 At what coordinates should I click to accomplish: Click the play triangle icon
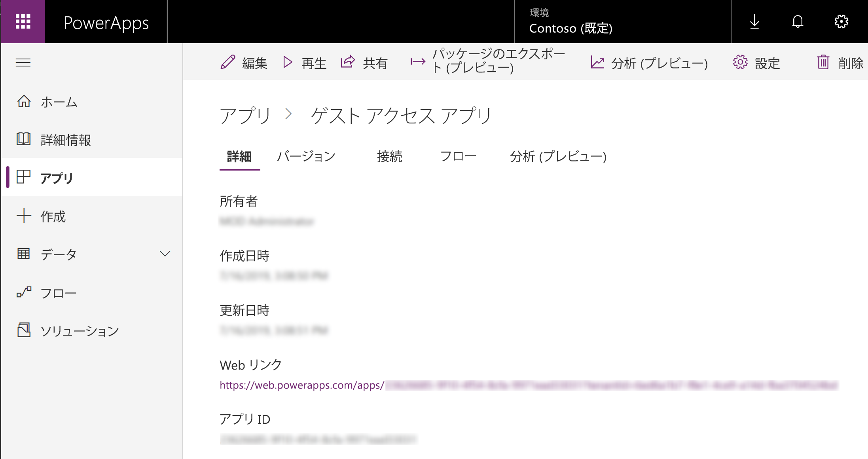pos(288,63)
